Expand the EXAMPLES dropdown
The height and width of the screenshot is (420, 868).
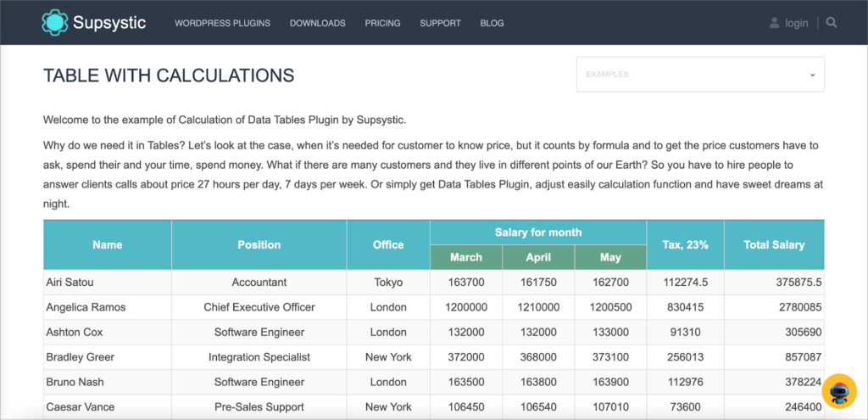coord(700,75)
